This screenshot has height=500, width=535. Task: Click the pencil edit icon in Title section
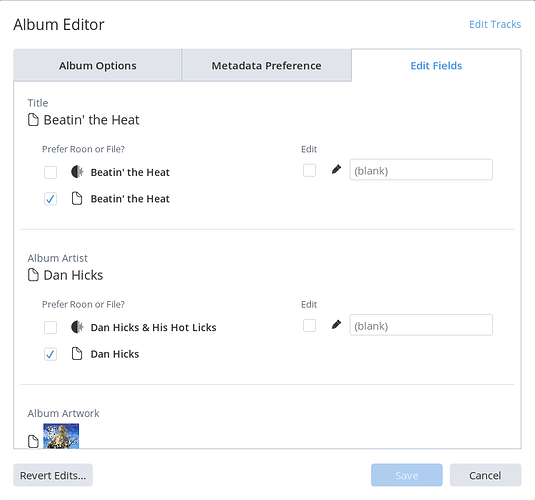click(336, 169)
